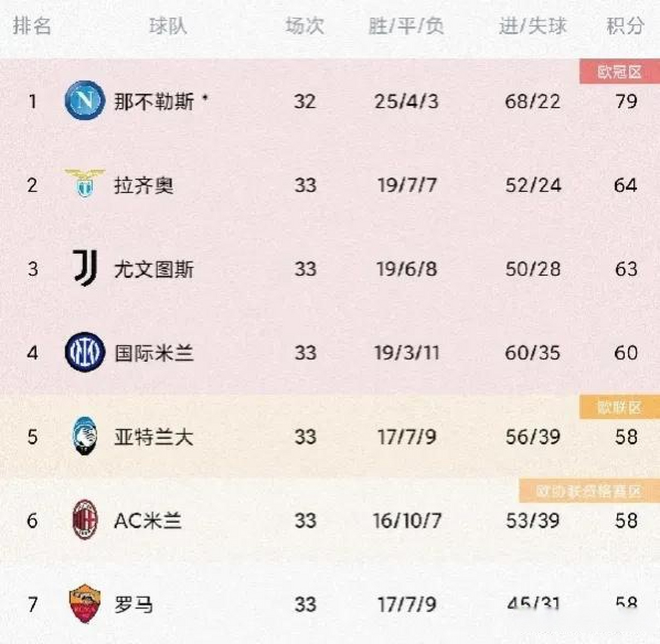
Task: Click the 排名 column header
Action: point(32,26)
